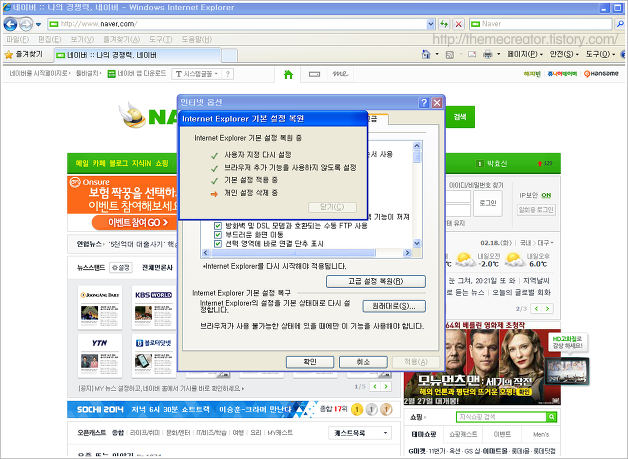Open the 도구(T) menu
This screenshot has width=628, height=459.
[161, 39]
